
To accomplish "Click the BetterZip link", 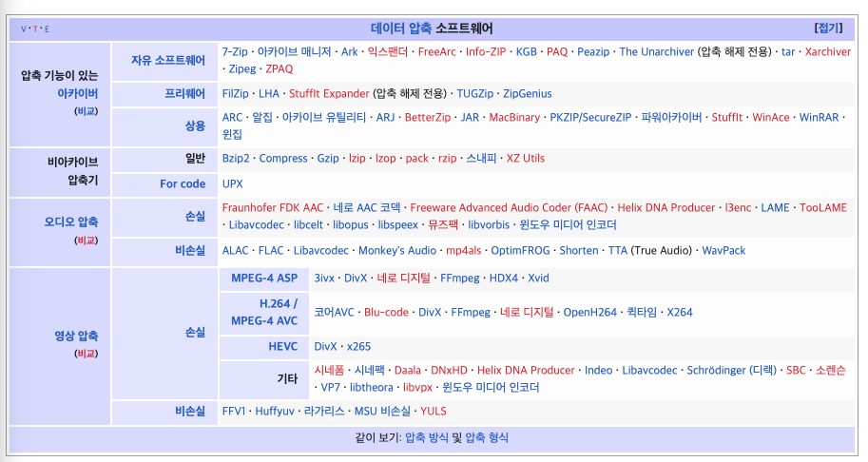I will pyautogui.click(x=428, y=117).
